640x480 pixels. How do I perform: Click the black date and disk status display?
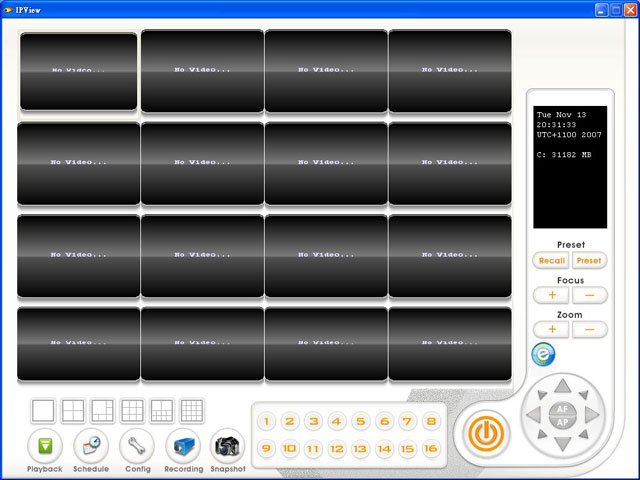click(570, 167)
